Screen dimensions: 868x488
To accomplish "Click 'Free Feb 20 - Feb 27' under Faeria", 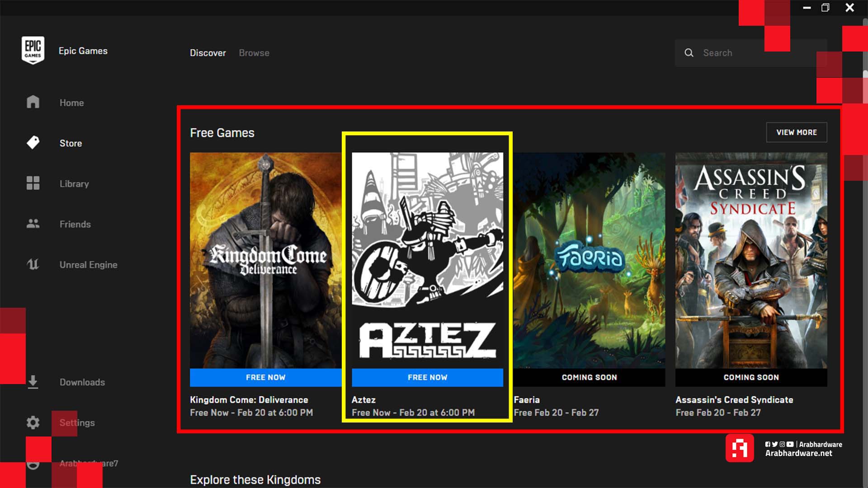I will coord(556,413).
